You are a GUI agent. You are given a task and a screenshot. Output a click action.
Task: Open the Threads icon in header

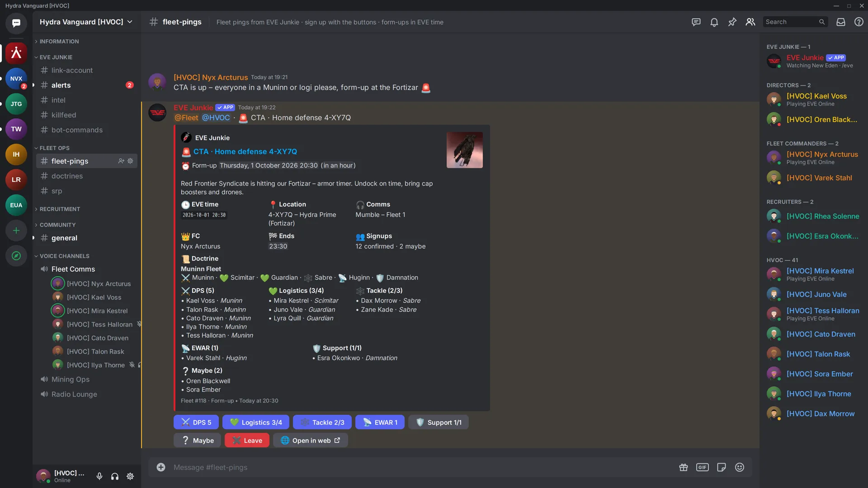(696, 22)
